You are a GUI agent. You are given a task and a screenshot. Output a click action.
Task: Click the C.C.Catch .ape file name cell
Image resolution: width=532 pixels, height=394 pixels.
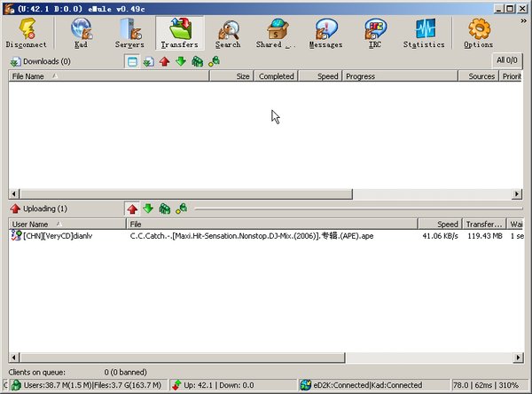point(252,236)
